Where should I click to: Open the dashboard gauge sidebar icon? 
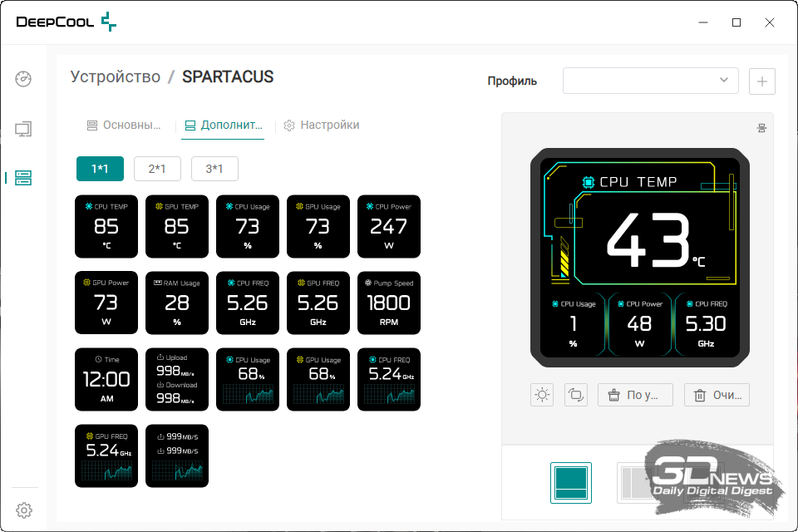tap(23, 80)
